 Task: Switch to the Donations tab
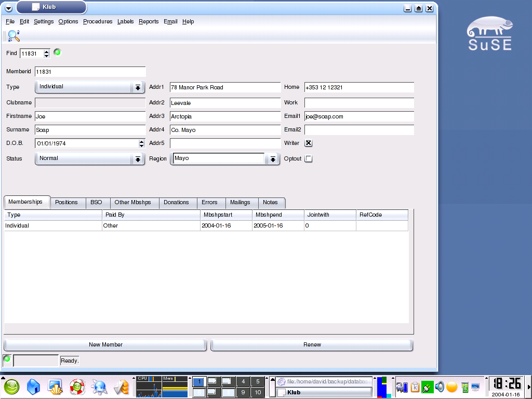176,203
